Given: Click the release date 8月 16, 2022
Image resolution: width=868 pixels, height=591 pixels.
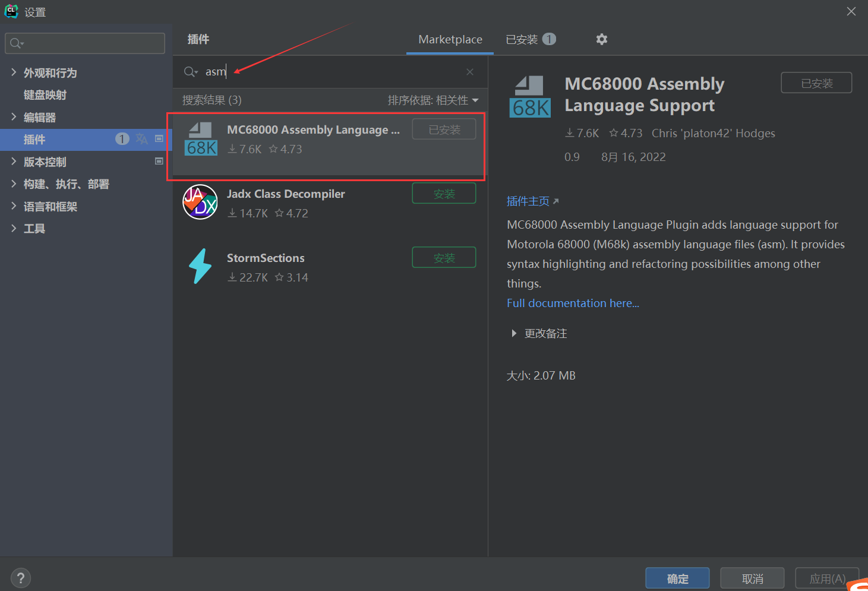Looking at the screenshot, I should point(633,157).
